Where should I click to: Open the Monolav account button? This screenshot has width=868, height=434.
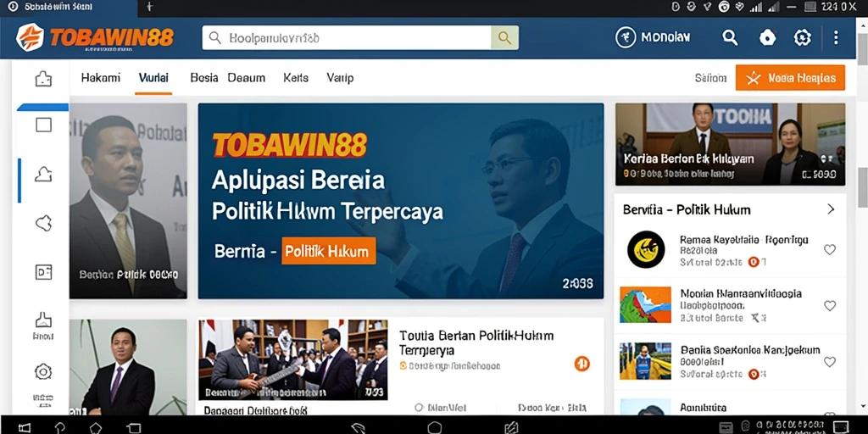(654, 37)
